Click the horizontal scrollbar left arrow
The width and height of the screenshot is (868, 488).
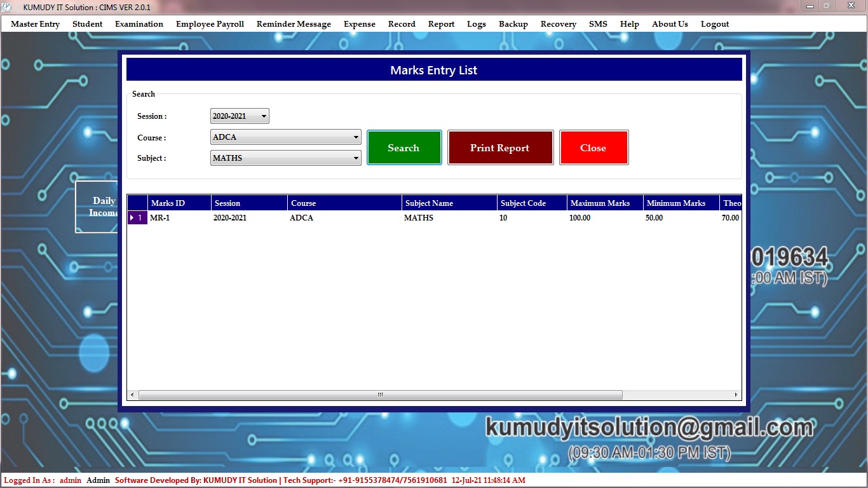pos(132,395)
